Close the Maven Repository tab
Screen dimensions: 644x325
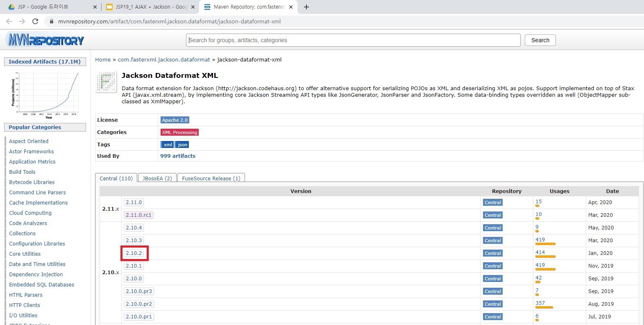[291, 7]
